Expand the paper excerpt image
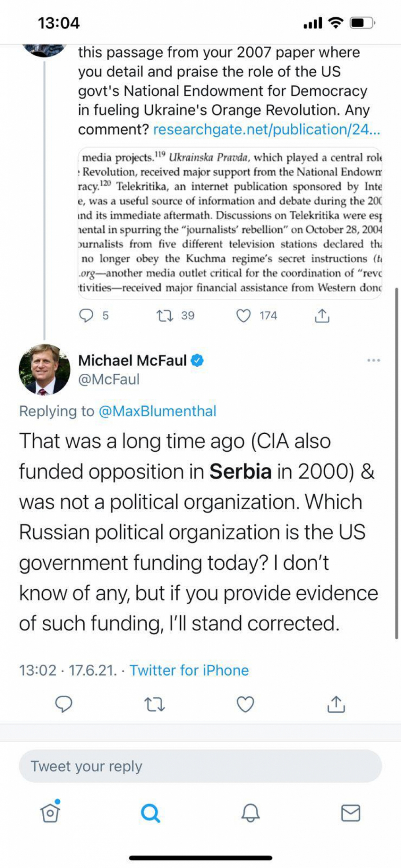The image size is (401, 868). [230, 223]
